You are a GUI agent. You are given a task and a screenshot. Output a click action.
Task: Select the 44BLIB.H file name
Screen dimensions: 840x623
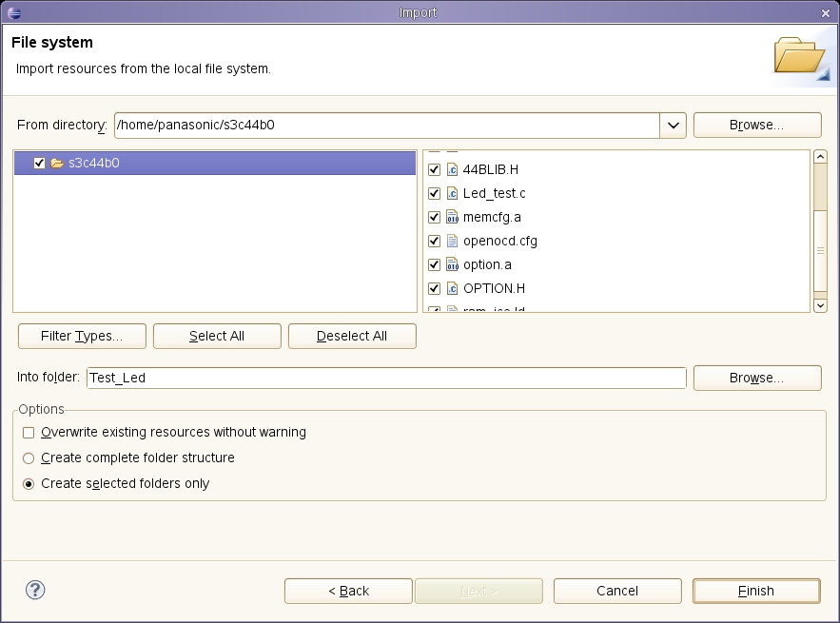490,170
